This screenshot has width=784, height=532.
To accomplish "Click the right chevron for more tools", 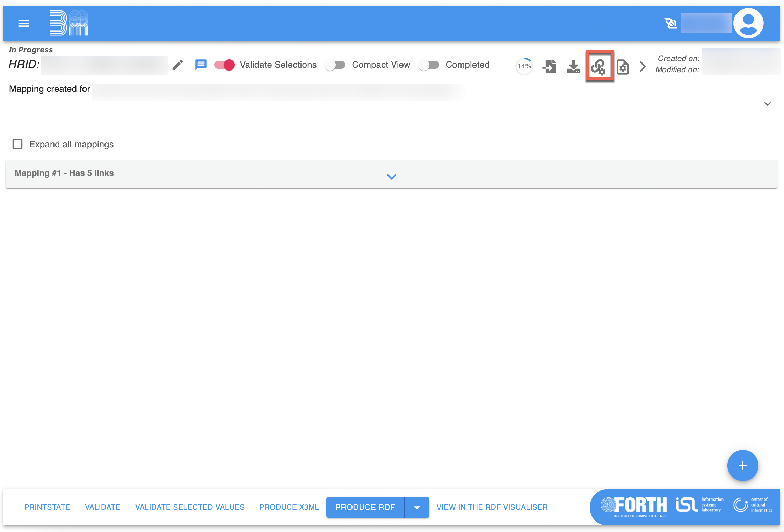I will (643, 66).
